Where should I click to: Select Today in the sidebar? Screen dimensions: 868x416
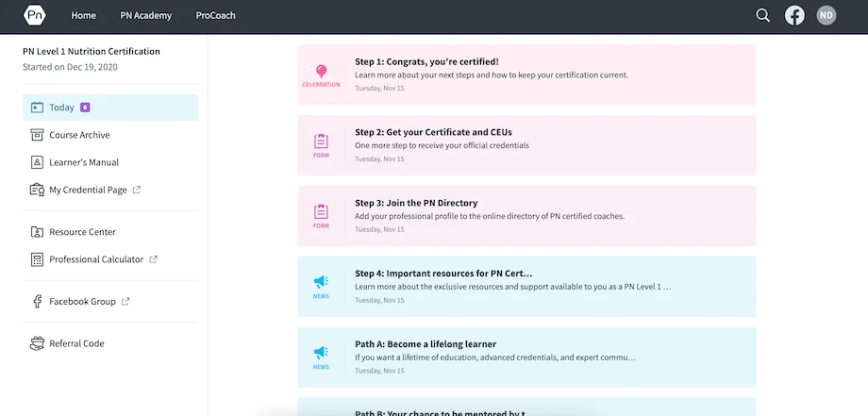(110, 108)
